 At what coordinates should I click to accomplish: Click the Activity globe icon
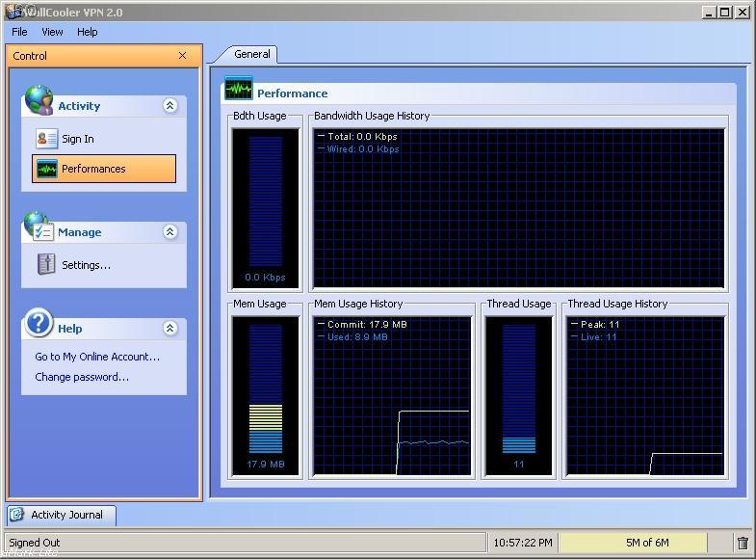39,100
